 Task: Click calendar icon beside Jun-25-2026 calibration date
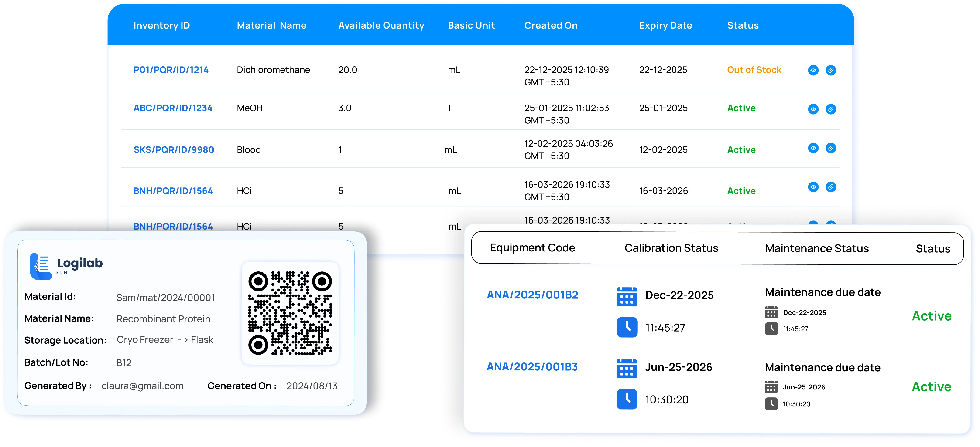(627, 368)
